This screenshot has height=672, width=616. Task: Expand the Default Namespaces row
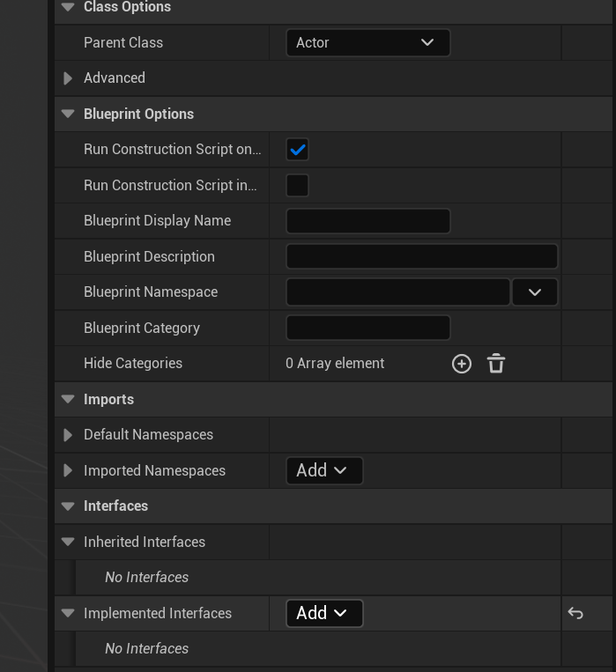[x=68, y=435]
